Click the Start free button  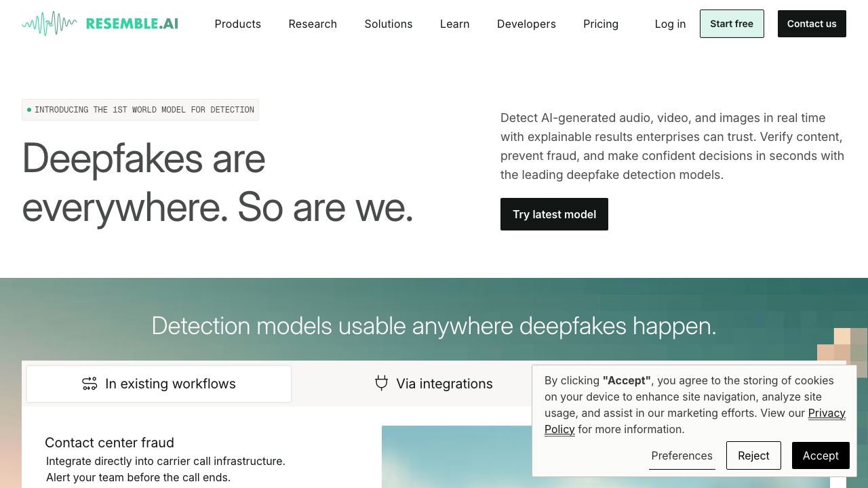[732, 24]
